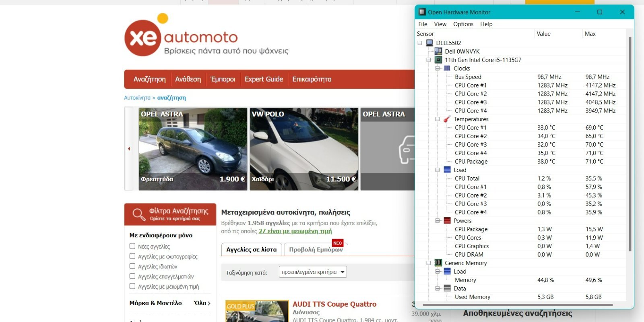The width and height of the screenshot is (644, 322).
Task: Collapse the DELL5502 root node
Action: coord(420,43)
